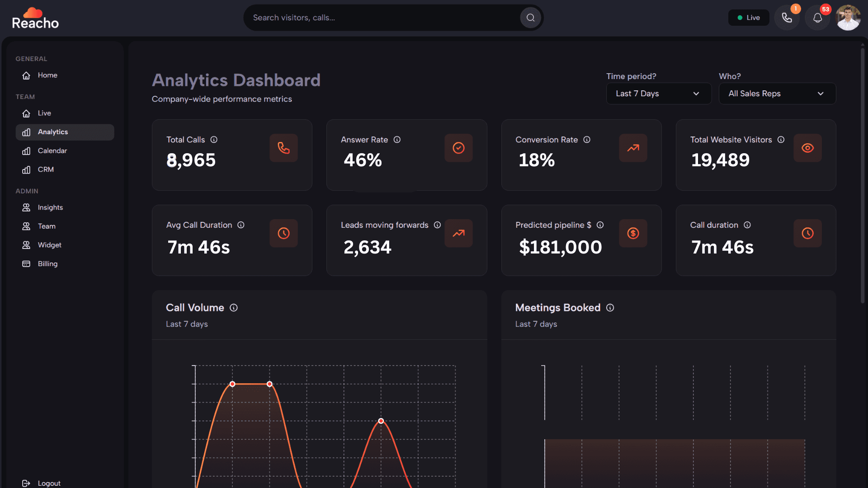Click the Logout option at sidebar bottom

pyautogui.click(x=49, y=483)
